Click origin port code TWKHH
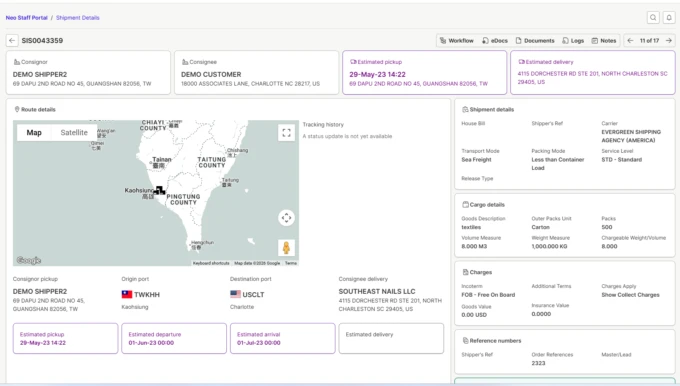Image resolution: width=680 pixels, height=386 pixels. [x=147, y=294]
